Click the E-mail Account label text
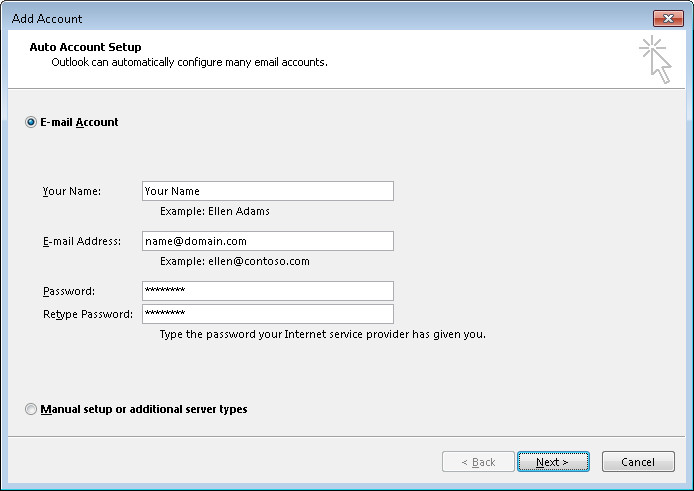The image size is (694, 491). 79,122
